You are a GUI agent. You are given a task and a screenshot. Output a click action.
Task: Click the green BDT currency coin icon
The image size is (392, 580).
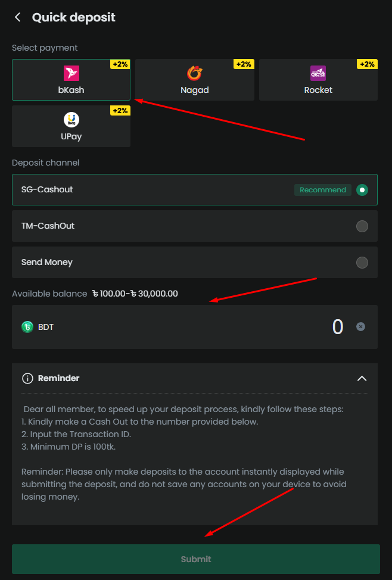click(x=27, y=326)
